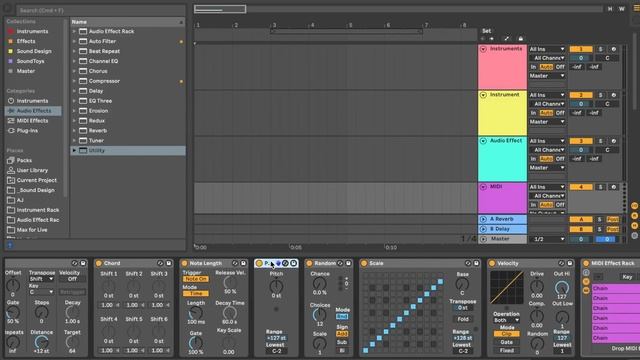This screenshot has width=640, height=360.
Task: Click the Random device hot-swap icon
Action: point(340,264)
